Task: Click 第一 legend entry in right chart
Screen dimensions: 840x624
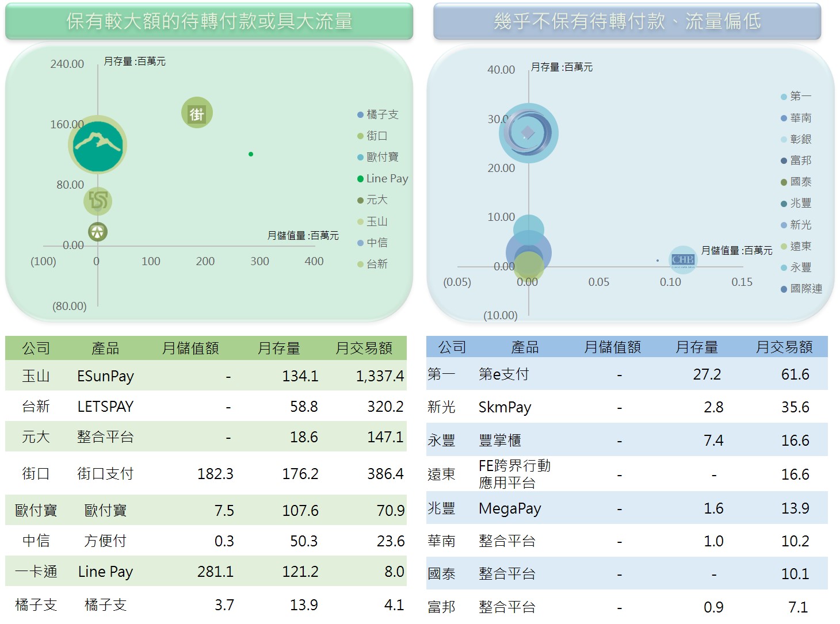Action: [x=796, y=96]
